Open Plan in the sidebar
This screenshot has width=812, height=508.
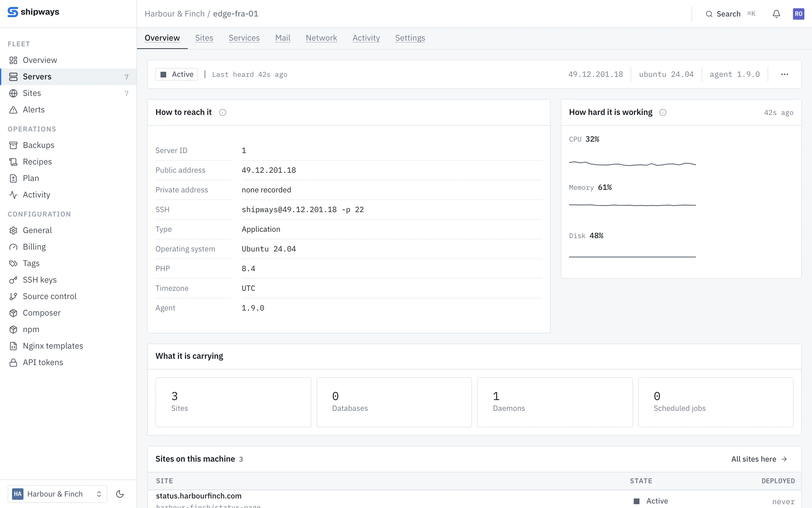69,178
